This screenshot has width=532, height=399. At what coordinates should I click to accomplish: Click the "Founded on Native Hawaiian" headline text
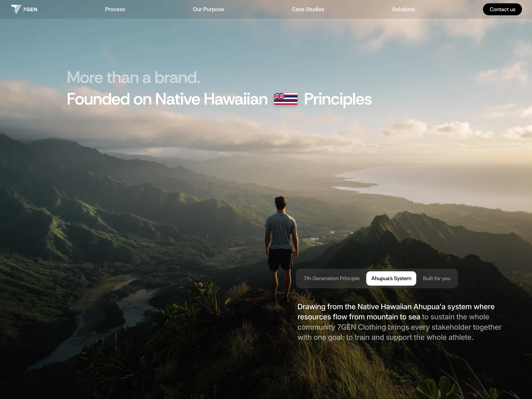tap(167, 99)
